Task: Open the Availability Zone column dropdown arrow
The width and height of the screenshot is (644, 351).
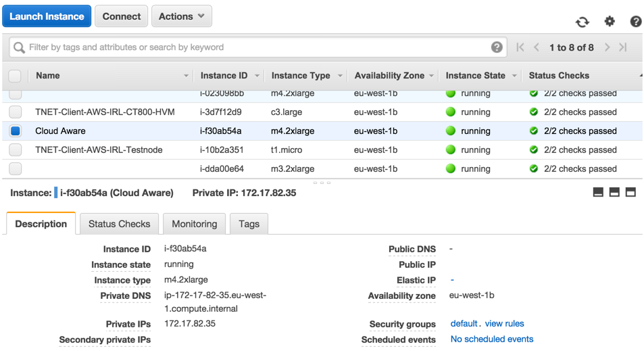Action: [432, 76]
